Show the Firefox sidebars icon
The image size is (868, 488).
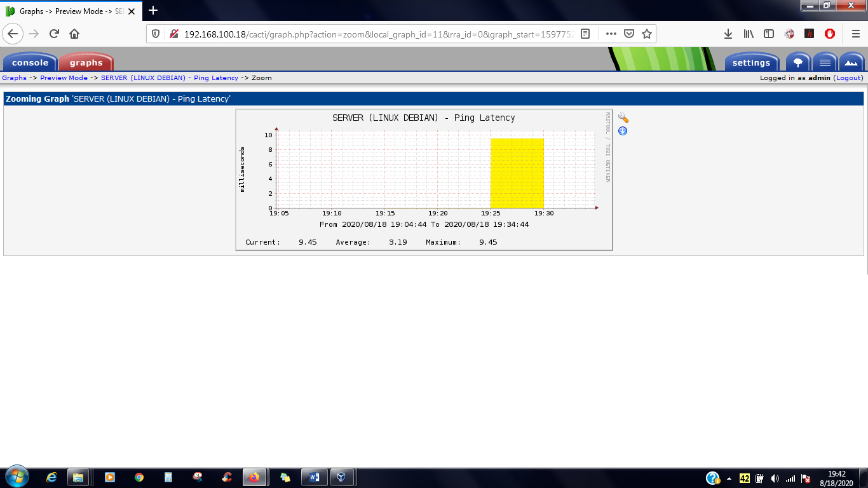coord(769,34)
